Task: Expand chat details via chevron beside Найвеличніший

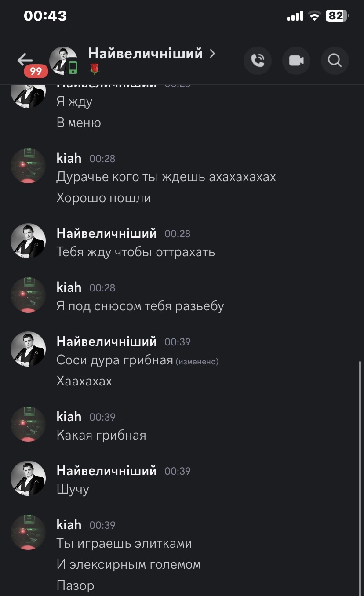Action: click(x=212, y=54)
